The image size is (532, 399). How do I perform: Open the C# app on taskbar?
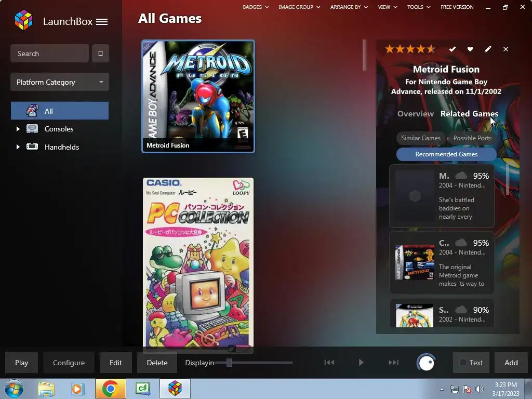tap(143, 389)
